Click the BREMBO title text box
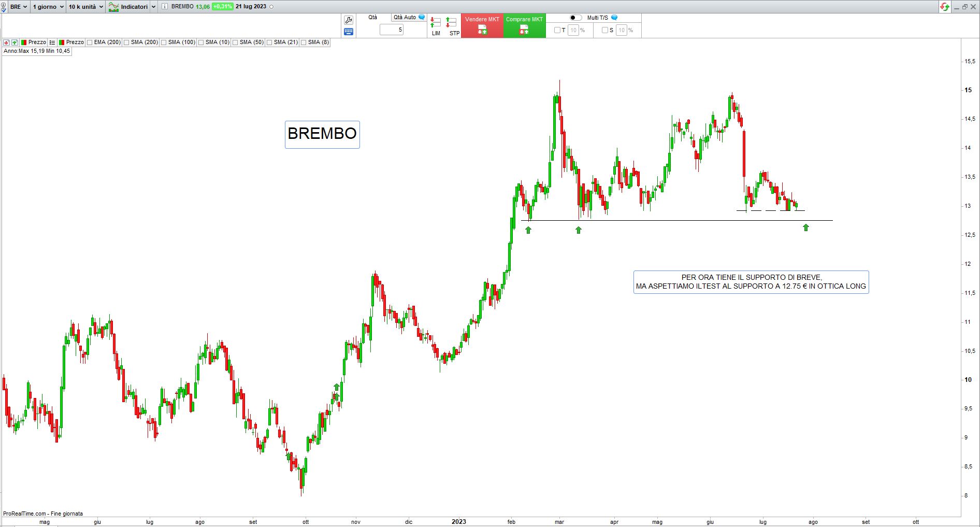Image resolution: width=980 pixels, height=527 pixels. (x=322, y=134)
